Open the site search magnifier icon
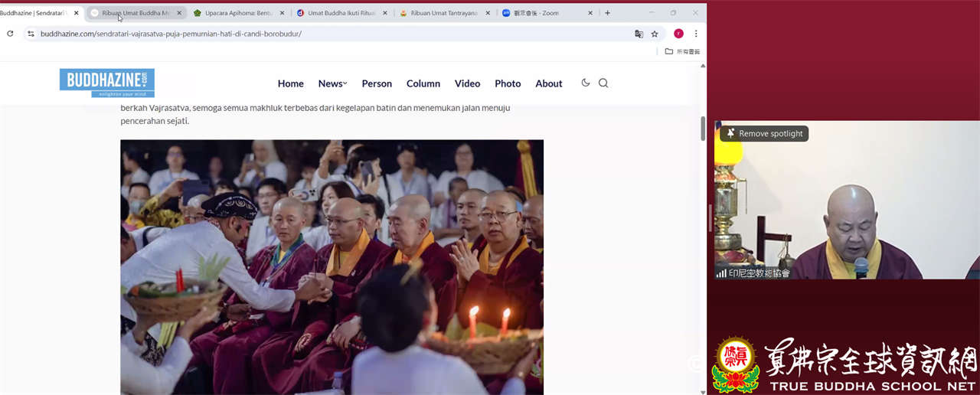 click(603, 83)
